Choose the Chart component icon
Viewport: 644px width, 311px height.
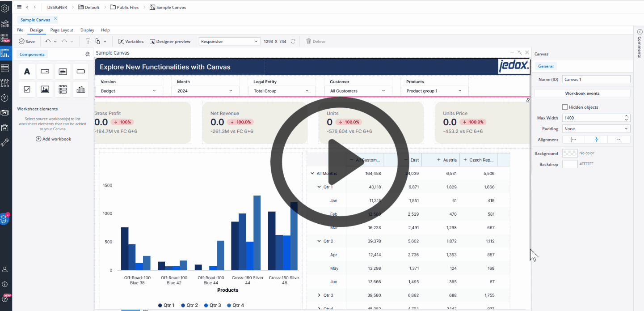pyautogui.click(x=80, y=89)
